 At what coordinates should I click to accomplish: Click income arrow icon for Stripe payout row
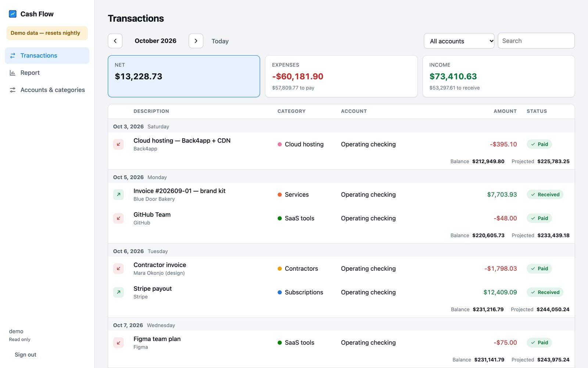[118, 292]
